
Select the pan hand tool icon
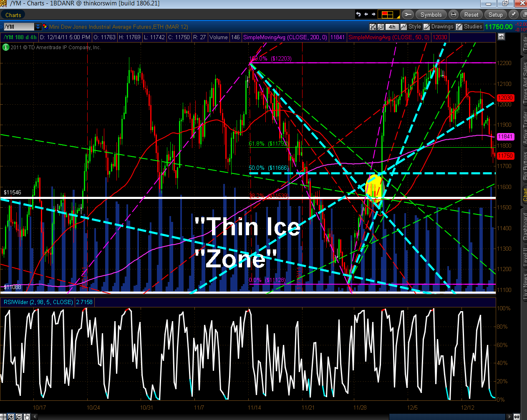click(27, 416)
